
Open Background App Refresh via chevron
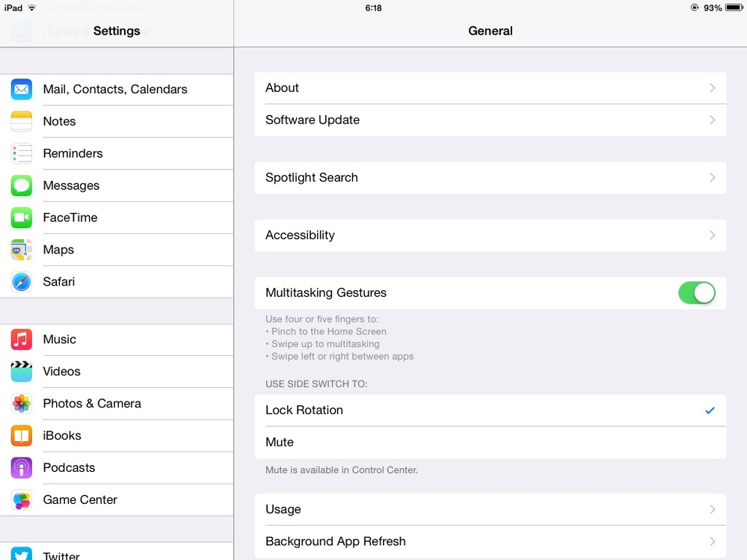pos(712,541)
